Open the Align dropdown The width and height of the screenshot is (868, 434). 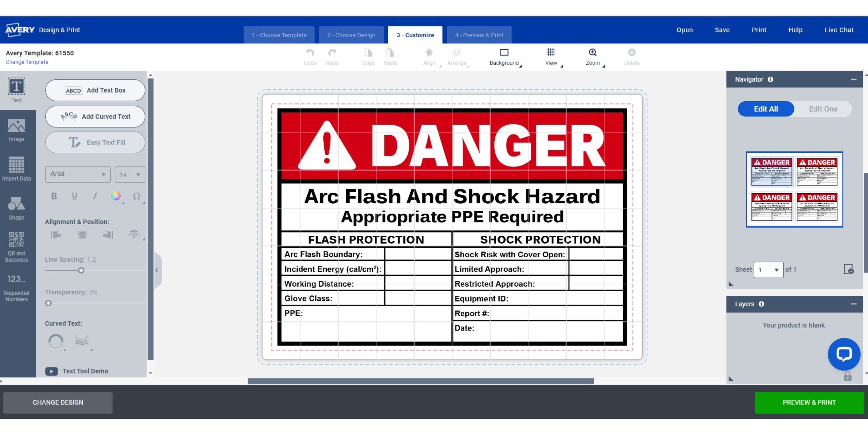429,57
